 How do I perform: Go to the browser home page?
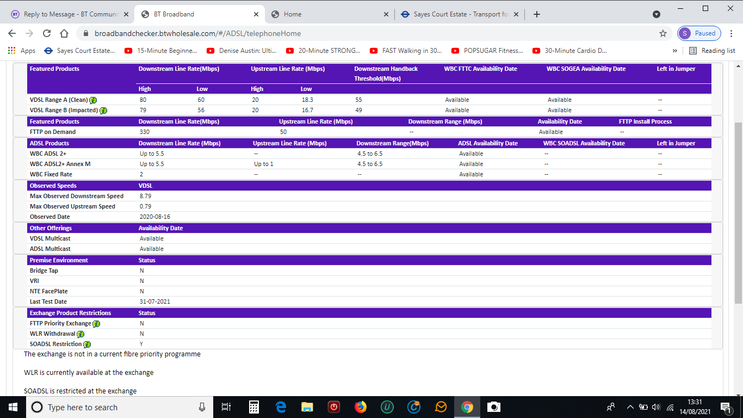click(x=64, y=33)
